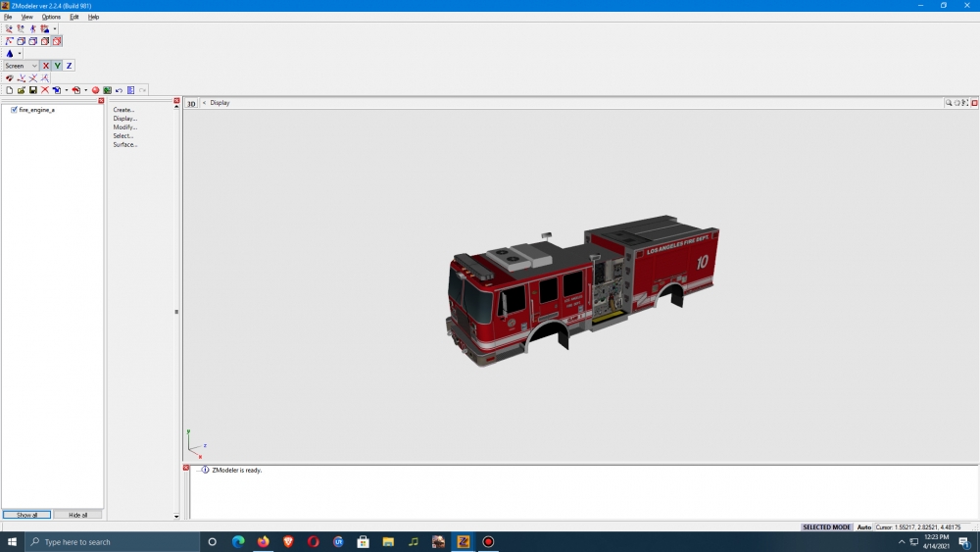Image resolution: width=980 pixels, height=552 pixels.
Task: Click the red-arrow export icon
Action: pos(75,90)
